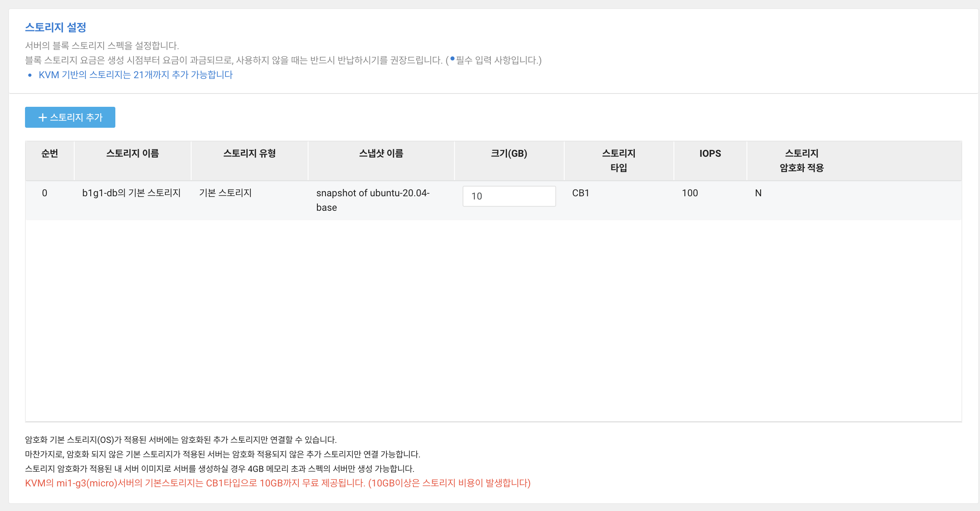980x511 pixels.
Task: Select the 스토리지 설정 heading
Action: (56, 27)
